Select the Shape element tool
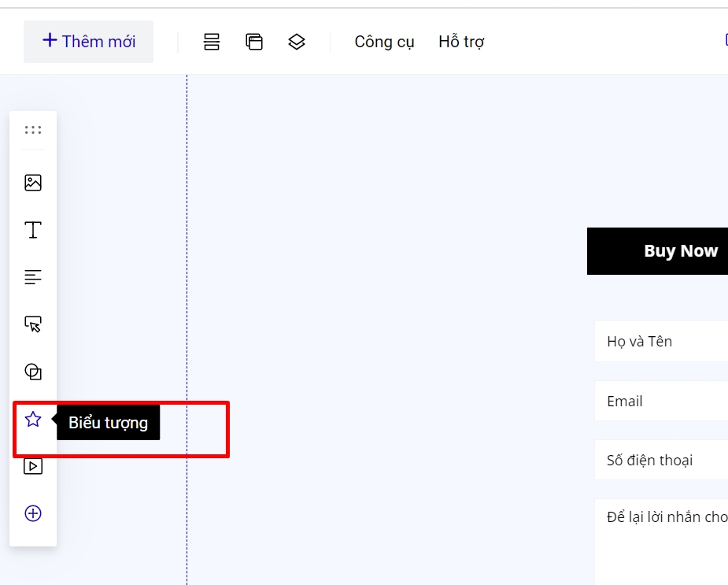728x585 pixels. tap(33, 372)
